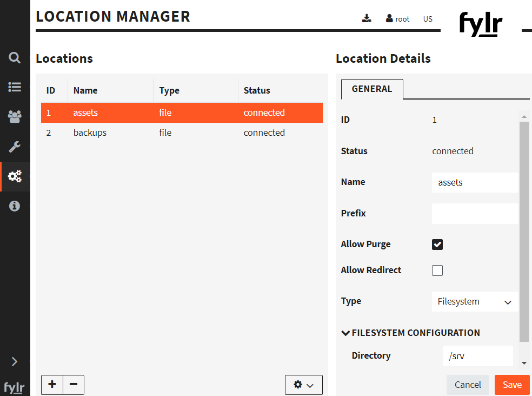Open the gear options dropdown menu
Screen dimensions: 532x396
tap(303, 385)
